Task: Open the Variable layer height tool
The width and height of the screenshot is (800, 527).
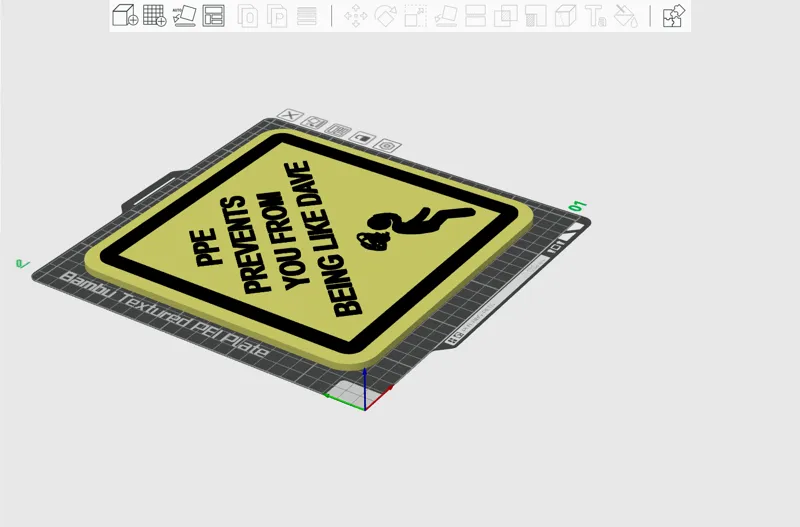Action: [x=307, y=15]
